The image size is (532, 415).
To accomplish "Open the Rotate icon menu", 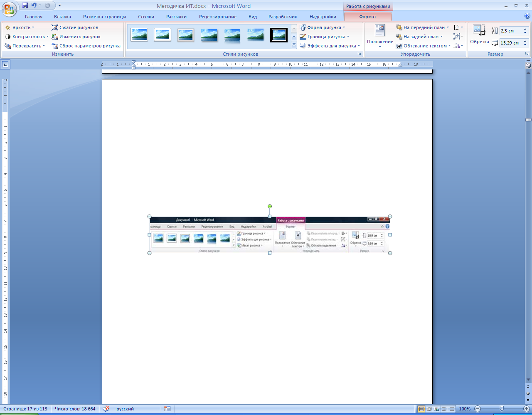I will coord(458,46).
